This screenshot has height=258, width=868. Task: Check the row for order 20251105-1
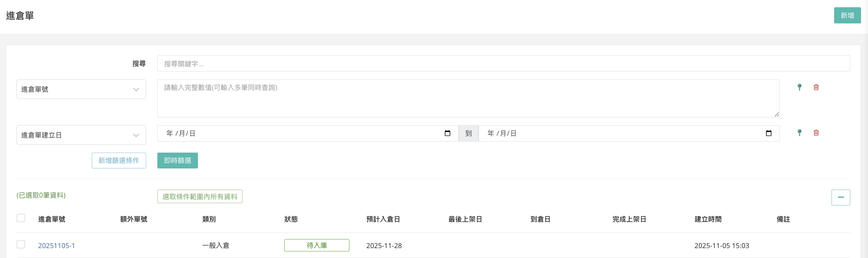pos(21,244)
